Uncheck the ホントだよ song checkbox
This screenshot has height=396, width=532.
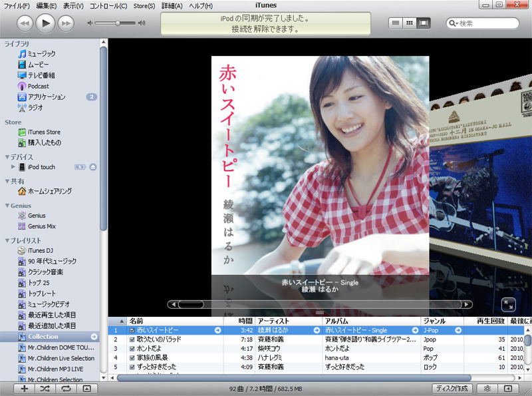(132, 349)
